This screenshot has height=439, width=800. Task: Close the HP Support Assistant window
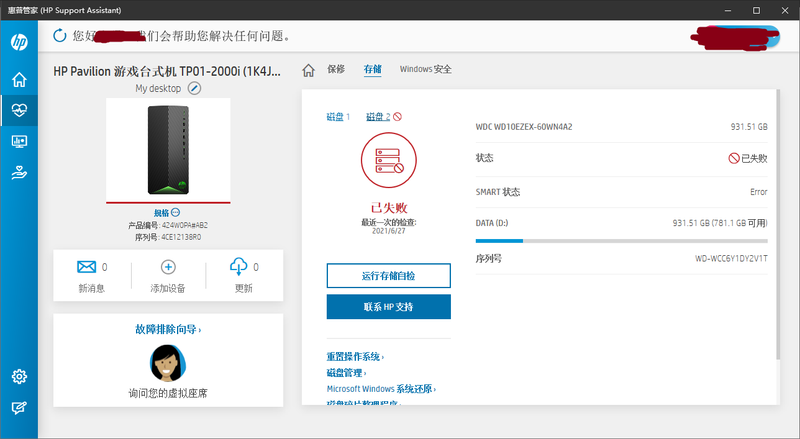(x=785, y=10)
